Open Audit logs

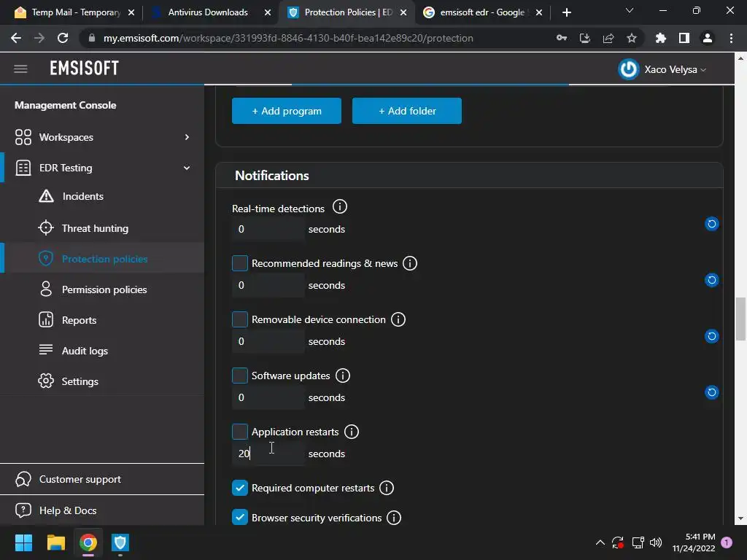coord(85,351)
